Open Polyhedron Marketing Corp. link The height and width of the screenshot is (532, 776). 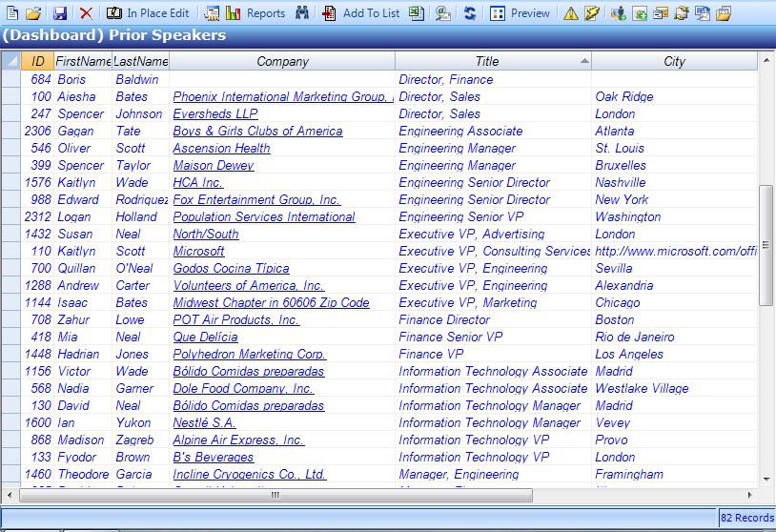coord(250,354)
